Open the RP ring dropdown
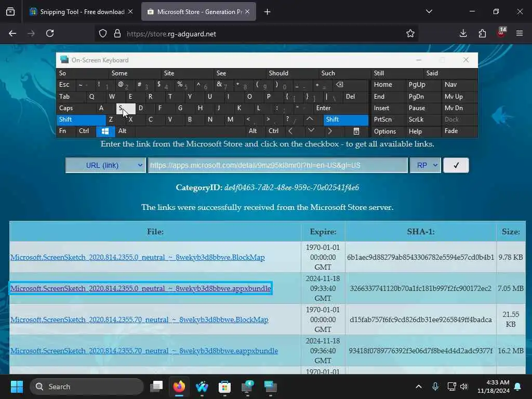Image resolution: width=532 pixels, height=399 pixels. (425, 165)
